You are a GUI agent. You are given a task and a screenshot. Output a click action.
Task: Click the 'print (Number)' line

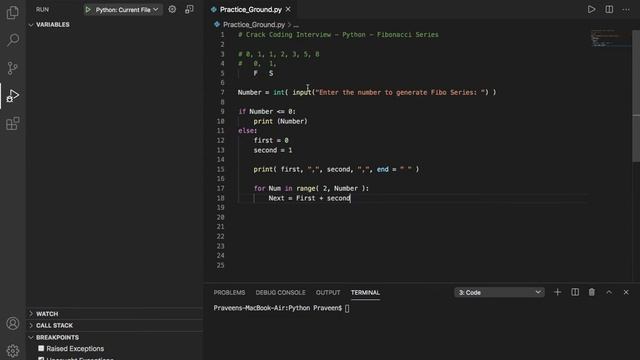(x=280, y=121)
